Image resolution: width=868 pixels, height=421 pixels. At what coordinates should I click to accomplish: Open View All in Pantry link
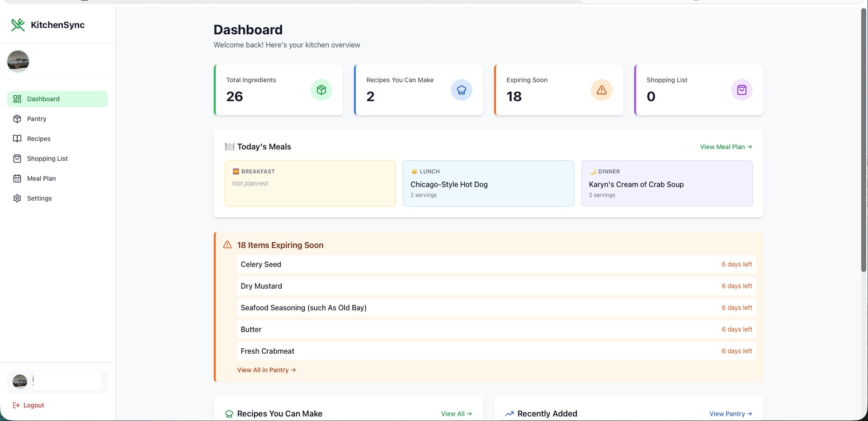coord(266,370)
